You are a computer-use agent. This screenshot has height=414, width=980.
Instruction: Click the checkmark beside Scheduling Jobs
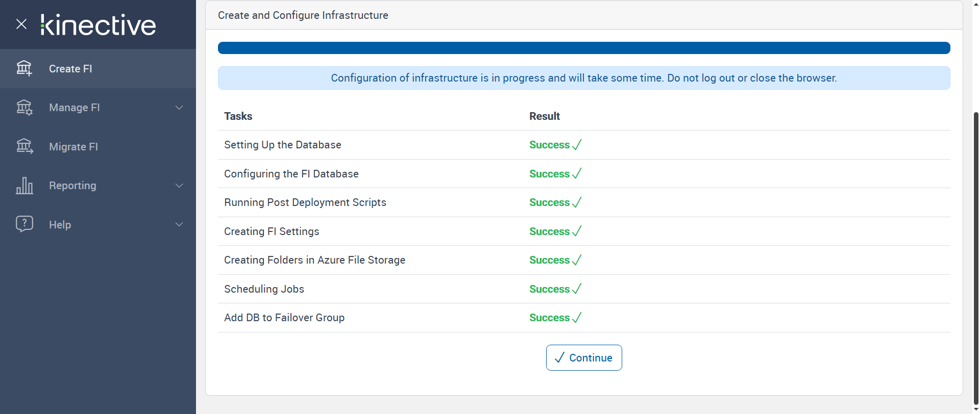pos(577,289)
